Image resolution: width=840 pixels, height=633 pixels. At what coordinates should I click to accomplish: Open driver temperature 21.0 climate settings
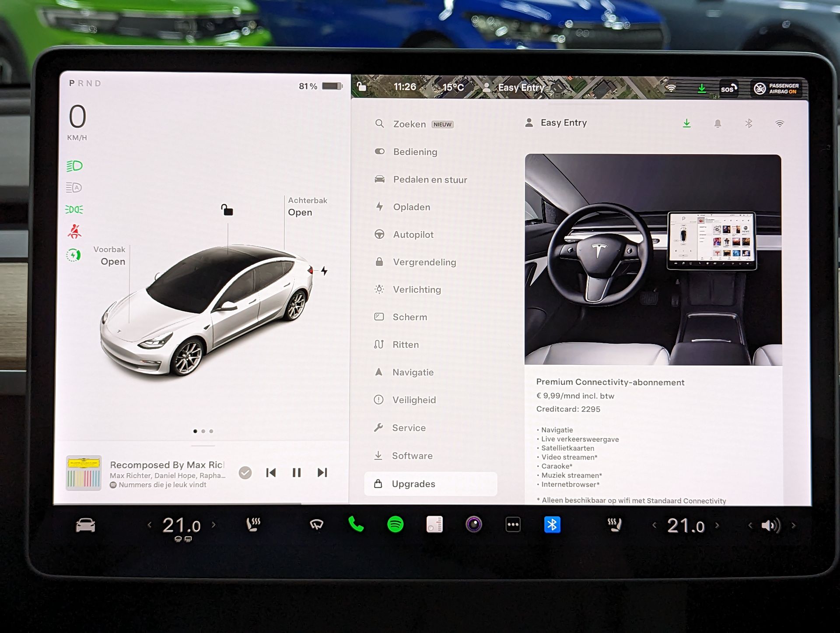[182, 525]
